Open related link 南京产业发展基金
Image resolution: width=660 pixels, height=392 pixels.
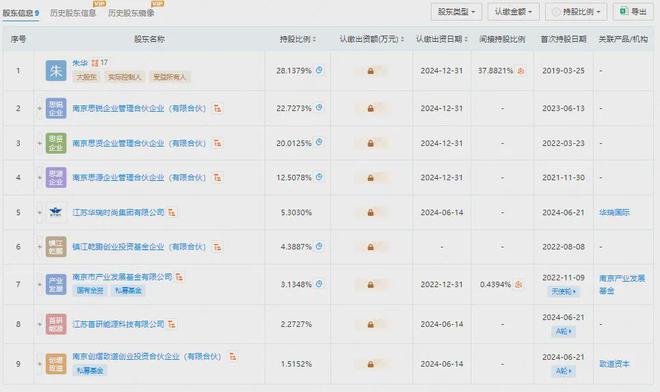pos(622,284)
